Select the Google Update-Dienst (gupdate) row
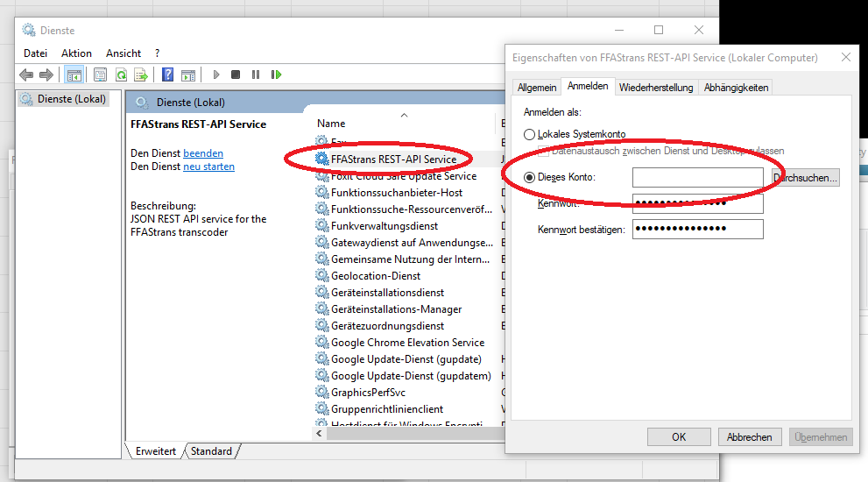Viewport: 868px width, 482px height. (408, 359)
